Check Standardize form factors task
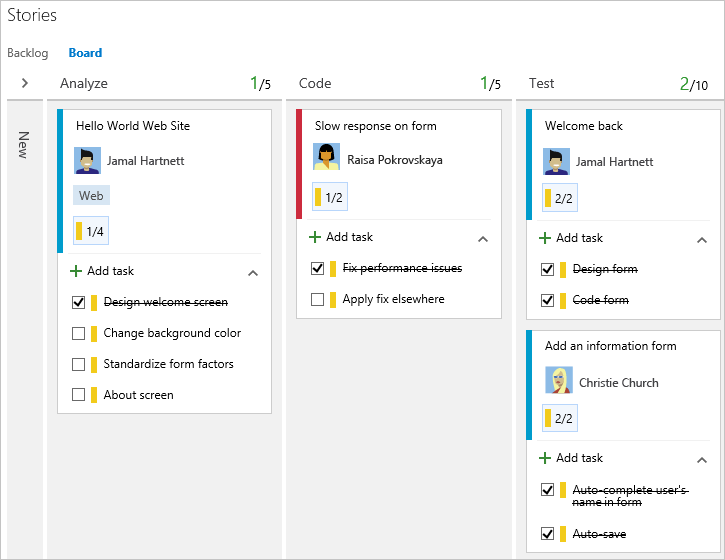Image resolution: width=725 pixels, height=560 pixels. 79,364
